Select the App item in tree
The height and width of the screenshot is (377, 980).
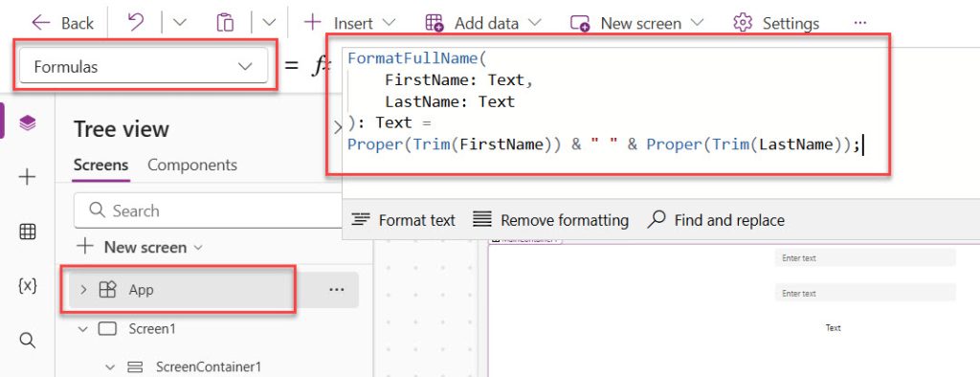[x=213, y=290]
